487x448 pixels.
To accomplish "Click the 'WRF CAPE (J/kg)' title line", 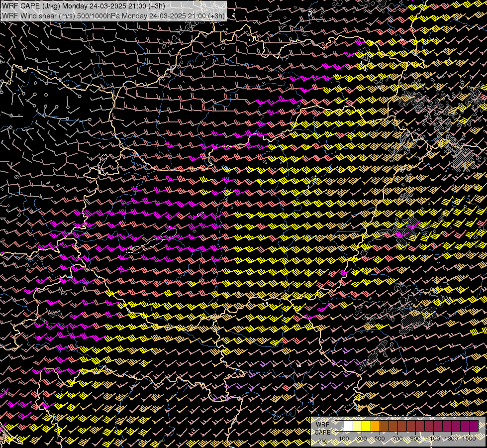I will pyautogui.click(x=83, y=5).
